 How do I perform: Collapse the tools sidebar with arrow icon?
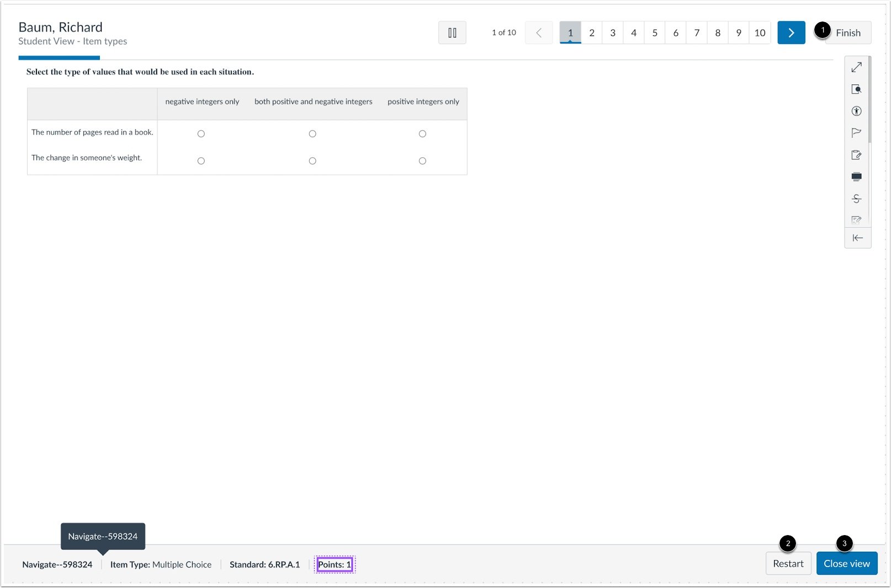[x=857, y=238]
